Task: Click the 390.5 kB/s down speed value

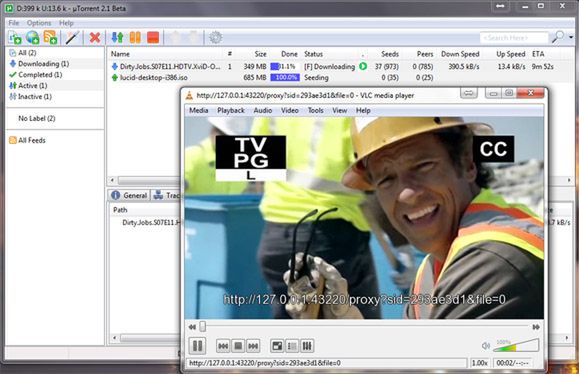Action: click(464, 66)
